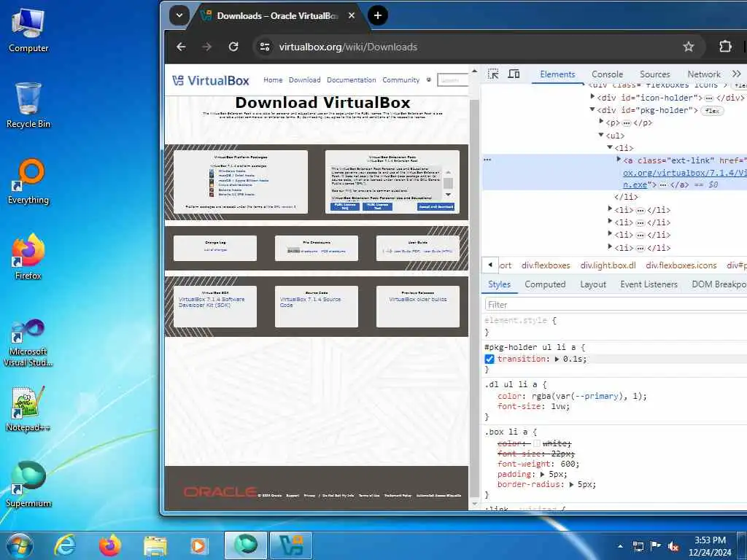Open VirtualBox 7.1.4 Software Developer Kit link
Image resolution: width=747 pixels, height=560 pixels.
(x=212, y=302)
